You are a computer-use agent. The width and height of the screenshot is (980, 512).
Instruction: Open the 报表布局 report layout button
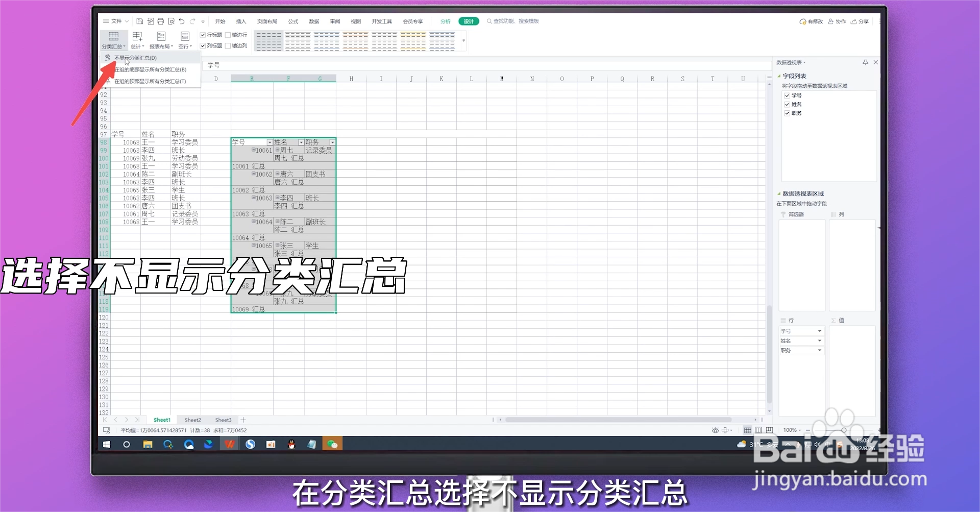161,40
